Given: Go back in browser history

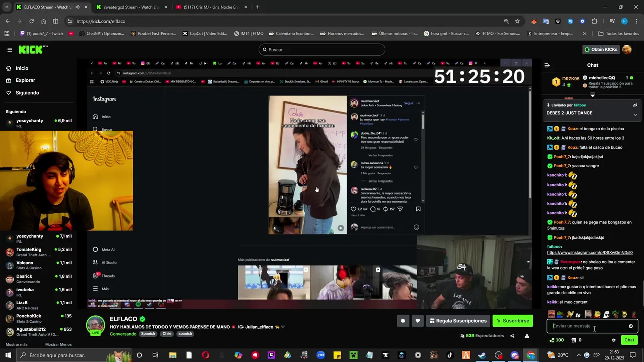Looking at the screenshot, I should point(7,21).
